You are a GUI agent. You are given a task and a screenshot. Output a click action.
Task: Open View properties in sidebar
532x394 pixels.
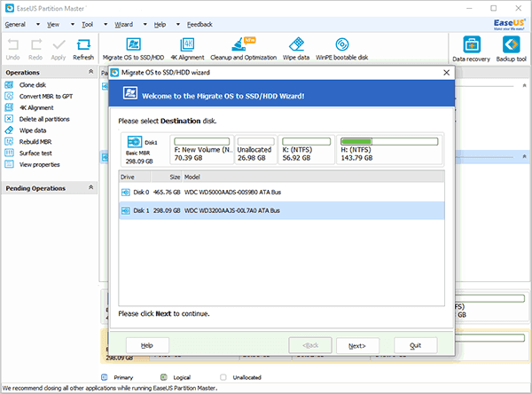point(39,165)
